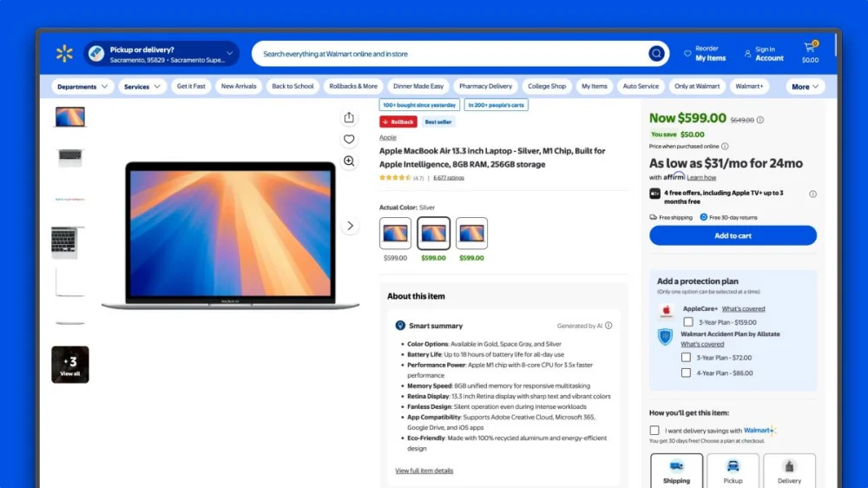
Task: Click View full item details link
Action: [x=424, y=471]
